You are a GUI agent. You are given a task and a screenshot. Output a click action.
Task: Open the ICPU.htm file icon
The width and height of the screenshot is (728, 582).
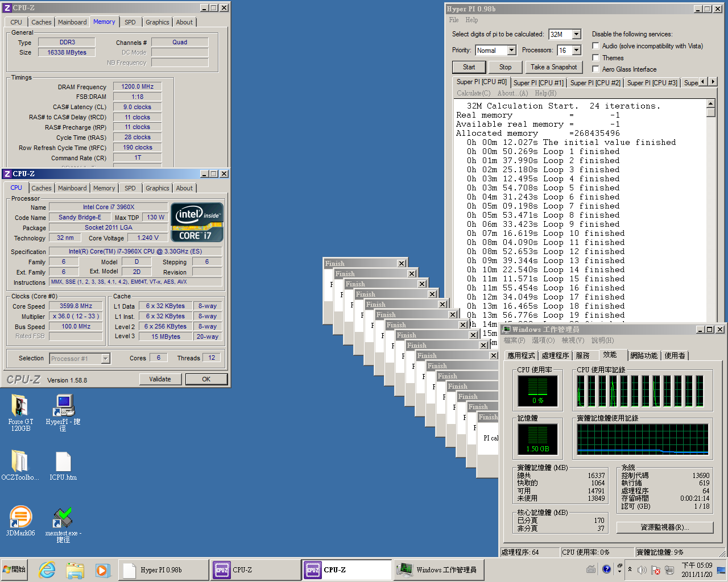click(x=63, y=465)
